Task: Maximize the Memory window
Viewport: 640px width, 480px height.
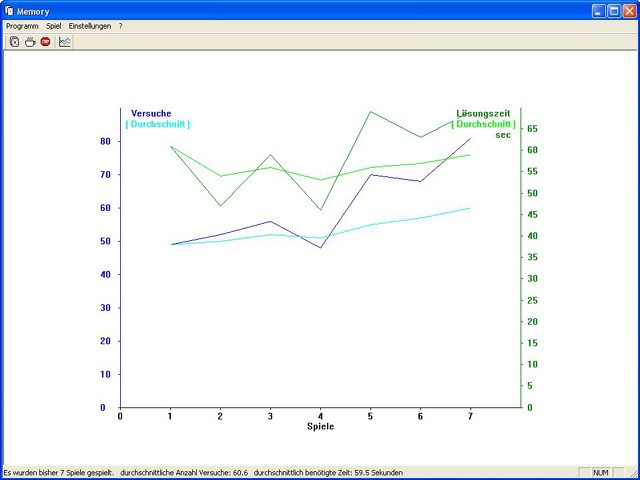Action: (x=614, y=11)
